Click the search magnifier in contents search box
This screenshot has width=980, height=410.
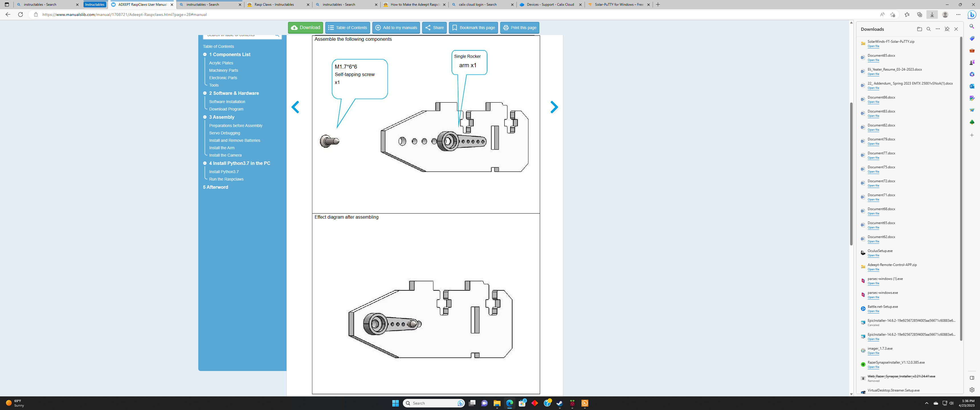tap(277, 35)
